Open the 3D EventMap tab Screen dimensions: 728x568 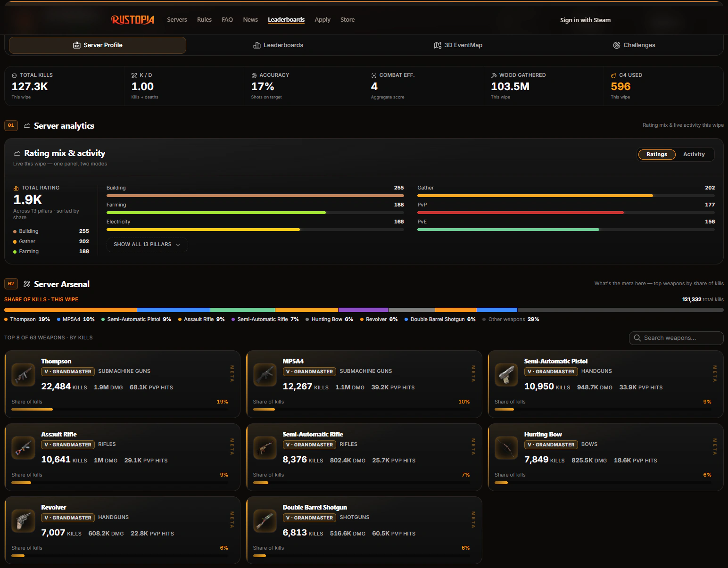click(x=458, y=45)
